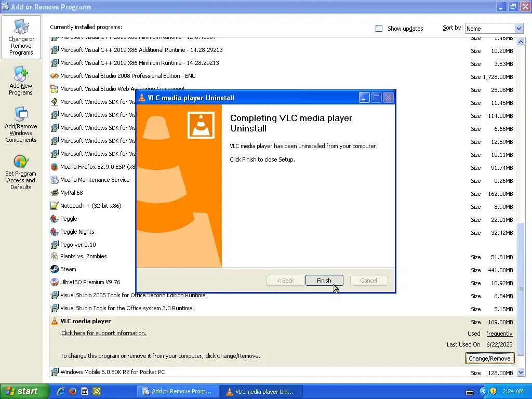Click the program list scrollbar down arrow
Screen dimensions: 532x399
(x=521, y=372)
